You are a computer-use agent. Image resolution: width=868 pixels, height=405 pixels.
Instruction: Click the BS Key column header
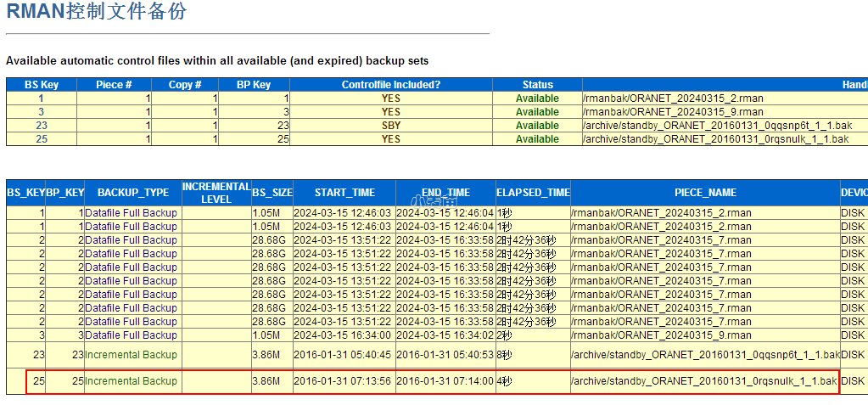tap(42, 85)
